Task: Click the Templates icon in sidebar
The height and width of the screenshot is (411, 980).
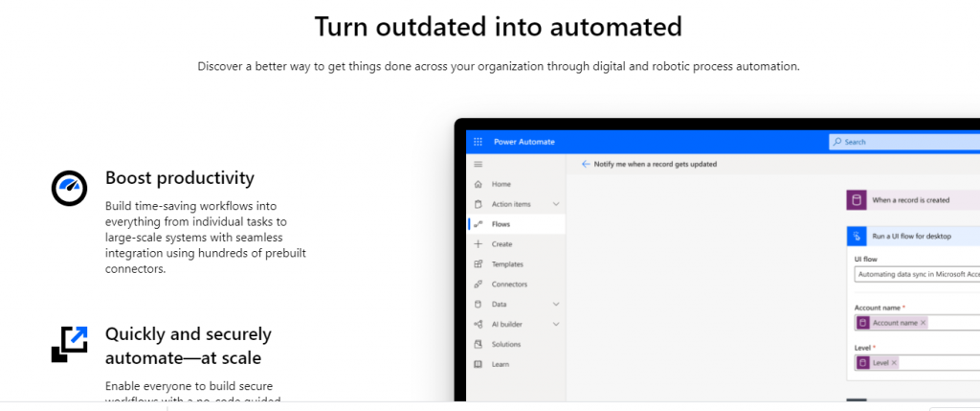Action: tap(479, 264)
